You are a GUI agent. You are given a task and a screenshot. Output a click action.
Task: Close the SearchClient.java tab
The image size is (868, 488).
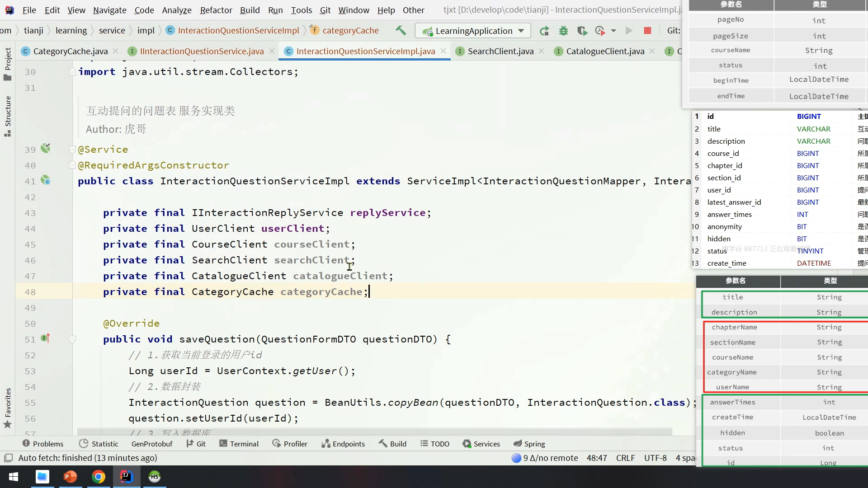pyautogui.click(x=542, y=51)
